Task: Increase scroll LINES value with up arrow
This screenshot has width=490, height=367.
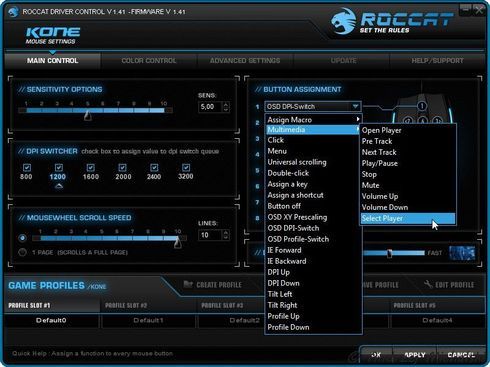Action: pyautogui.click(x=226, y=232)
